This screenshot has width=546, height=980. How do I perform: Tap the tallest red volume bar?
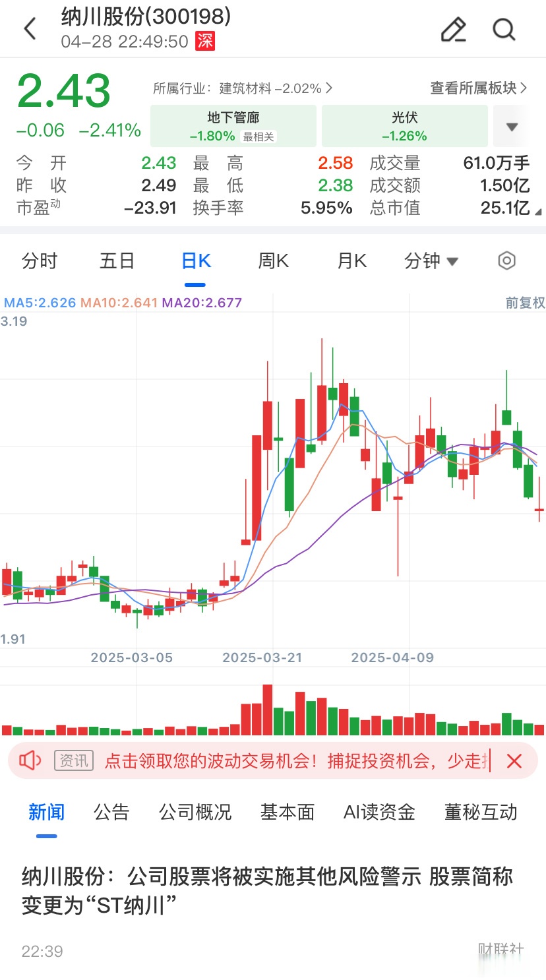point(267,710)
